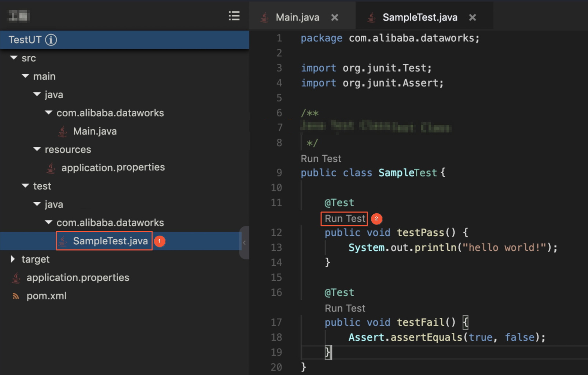
Task: Click the Java icon on the SampleTest.java tab
Action: pyautogui.click(x=371, y=17)
